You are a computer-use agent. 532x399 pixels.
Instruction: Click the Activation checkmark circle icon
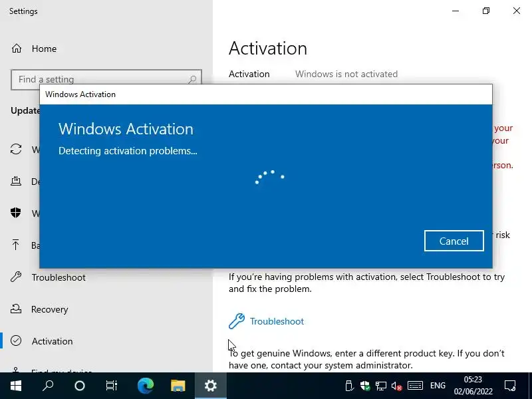click(16, 340)
